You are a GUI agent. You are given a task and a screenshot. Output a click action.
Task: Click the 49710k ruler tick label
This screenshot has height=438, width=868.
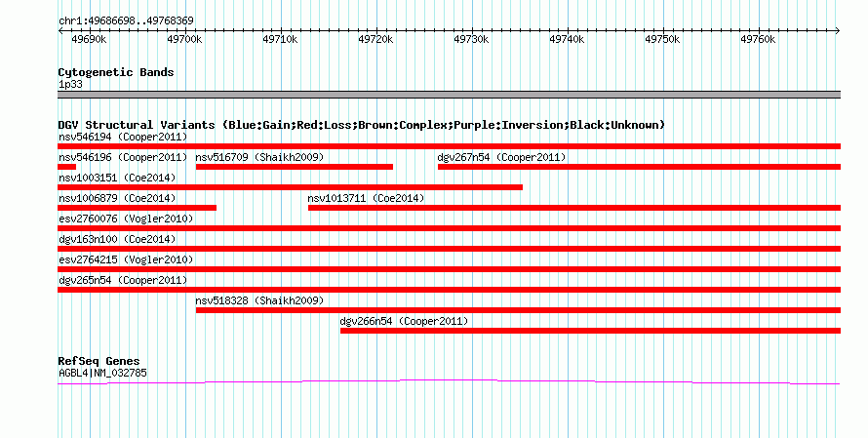(280, 39)
